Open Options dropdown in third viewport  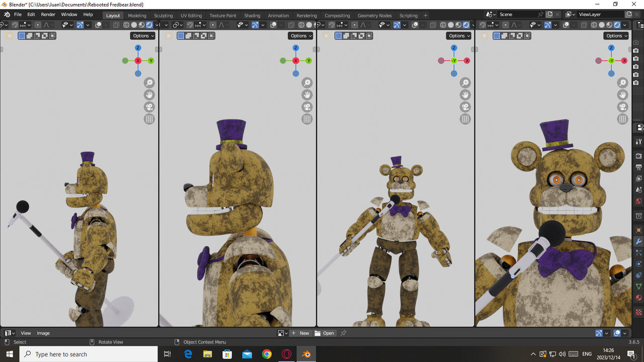pyautogui.click(x=459, y=36)
